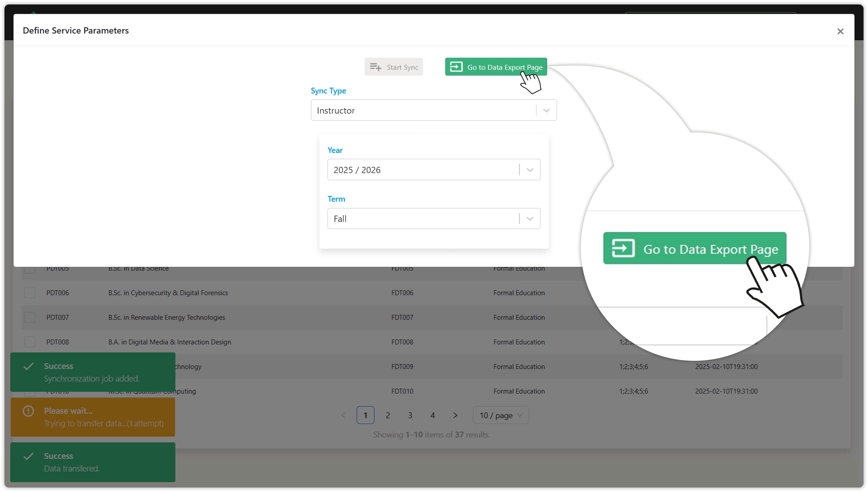Select the PDT008 row checkbox
Image resolution: width=868 pixels, height=492 pixels.
pos(30,342)
